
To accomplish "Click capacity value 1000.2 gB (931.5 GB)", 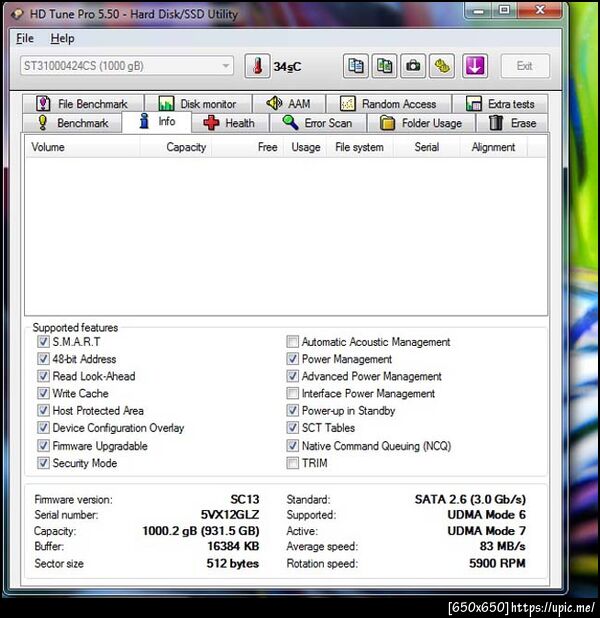I will [201, 531].
